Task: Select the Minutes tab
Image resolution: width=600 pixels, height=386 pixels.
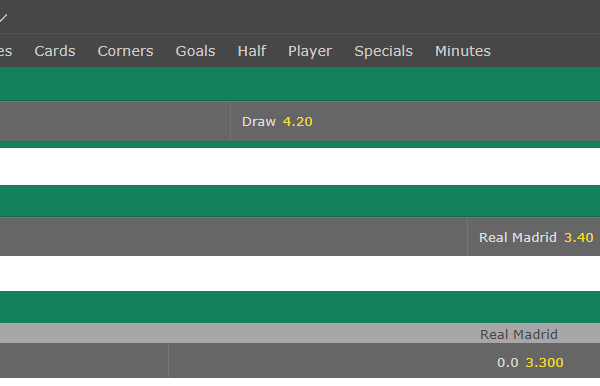Action: tap(463, 51)
